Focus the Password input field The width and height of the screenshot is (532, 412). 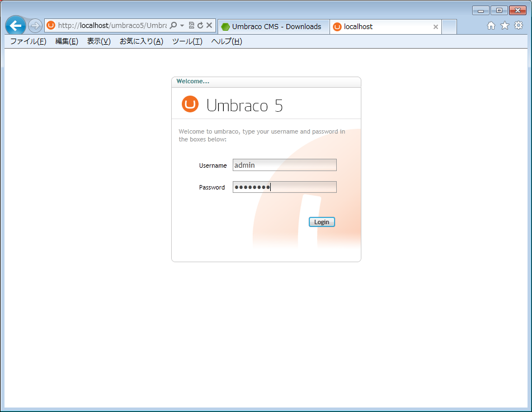coord(284,187)
